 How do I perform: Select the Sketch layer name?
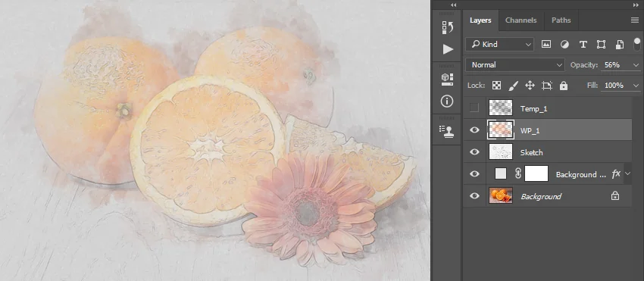pyautogui.click(x=531, y=152)
